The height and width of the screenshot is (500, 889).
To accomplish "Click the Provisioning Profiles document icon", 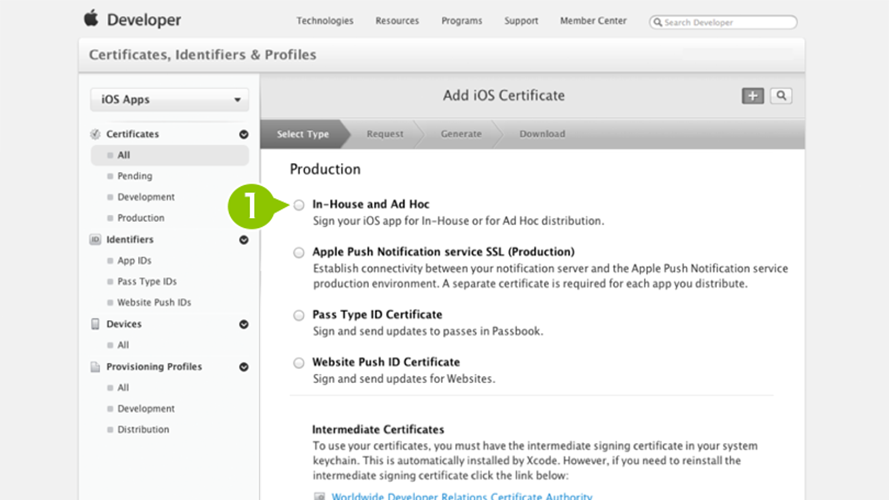I will pos(95,367).
